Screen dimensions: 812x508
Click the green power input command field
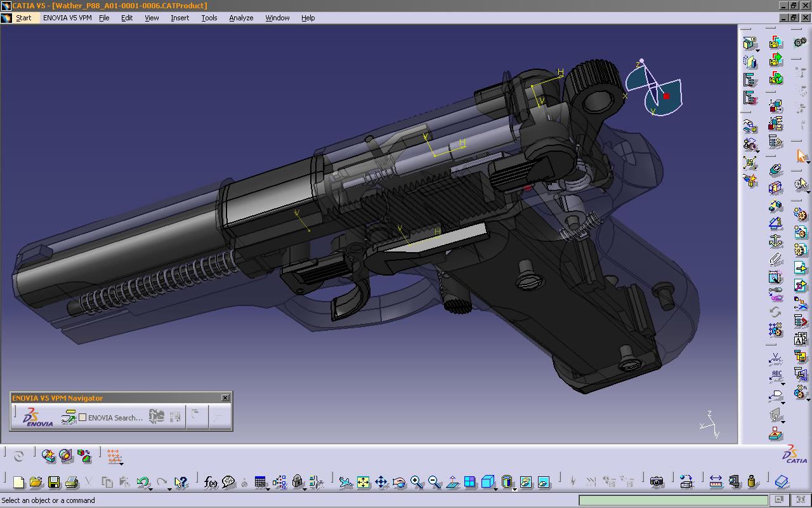click(x=672, y=500)
